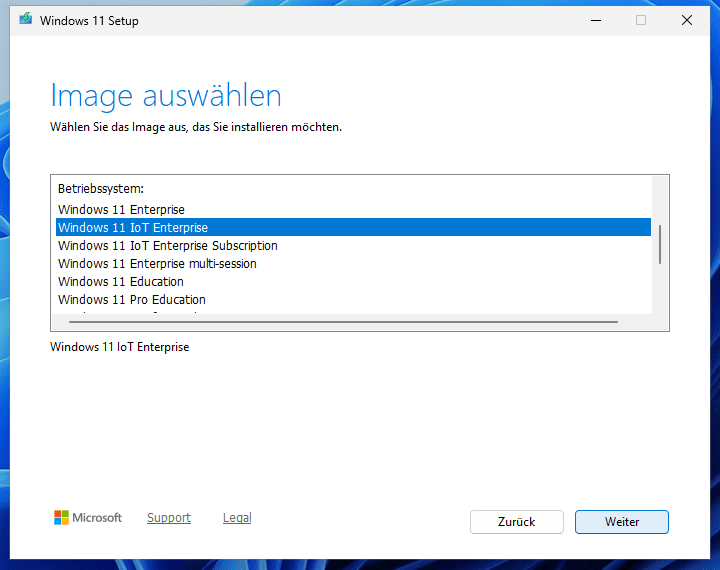Click the Windows 11 Setup title bar icon
The width and height of the screenshot is (720, 570).
26,19
